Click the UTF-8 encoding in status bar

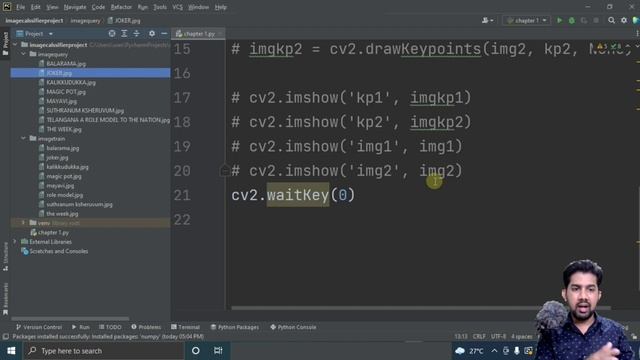click(x=498, y=336)
